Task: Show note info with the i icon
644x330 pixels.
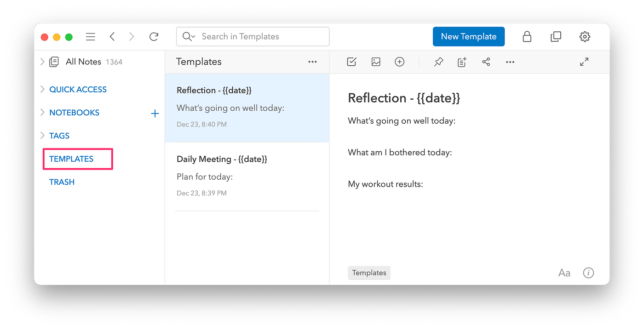Action: pyautogui.click(x=588, y=273)
